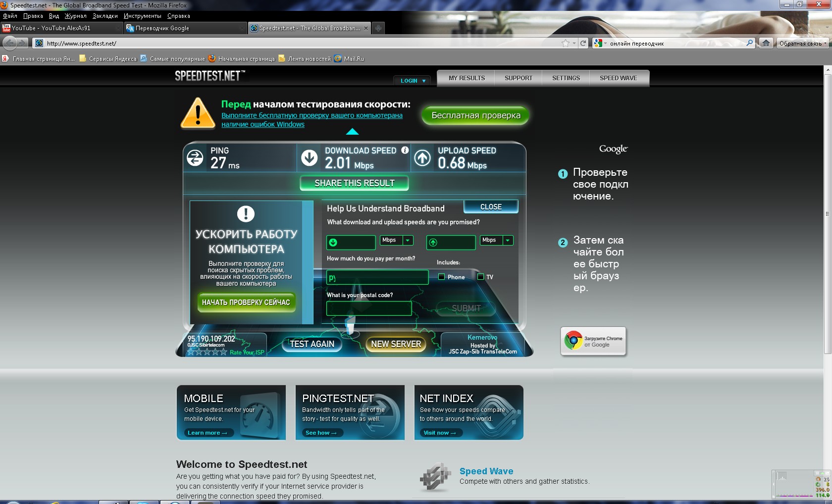The image size is (832, 504).
Task: Open the Закладки menu
Action: pyautogui.click(x=105, y=16)
